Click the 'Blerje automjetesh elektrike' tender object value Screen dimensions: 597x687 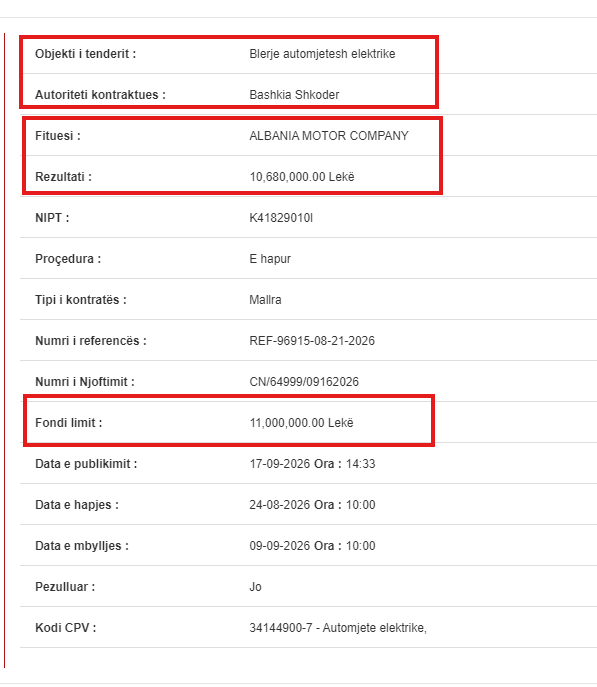tap(322, 54)
